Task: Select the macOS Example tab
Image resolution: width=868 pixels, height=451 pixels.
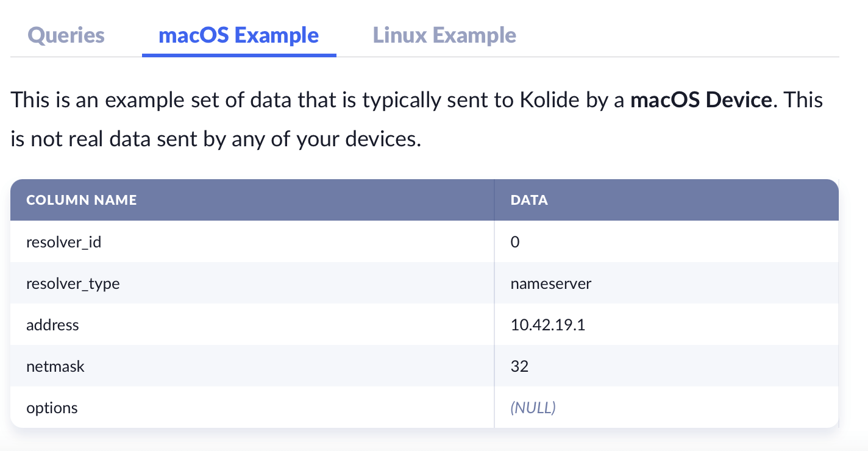Action: click(x=238, y=35)
